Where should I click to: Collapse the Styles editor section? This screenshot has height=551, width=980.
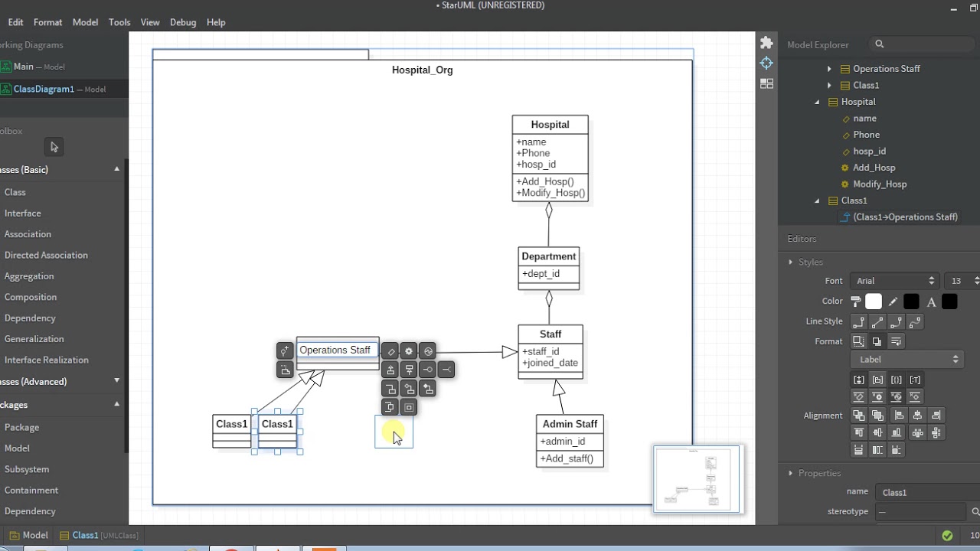[x=791, y=262]
